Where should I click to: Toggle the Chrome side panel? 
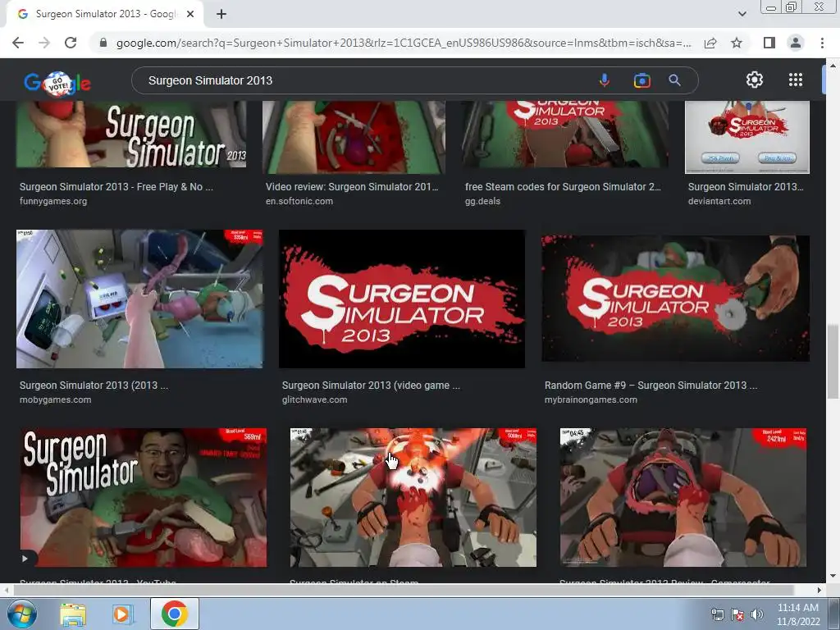click(769, 43)
